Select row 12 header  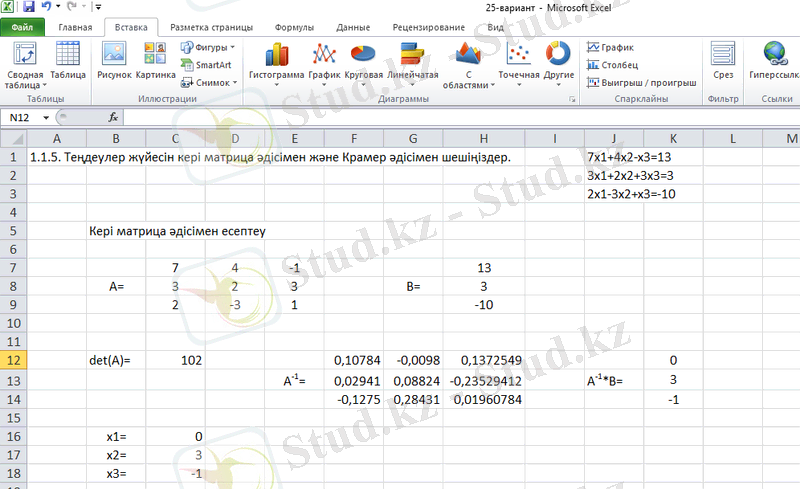(14, 360)
